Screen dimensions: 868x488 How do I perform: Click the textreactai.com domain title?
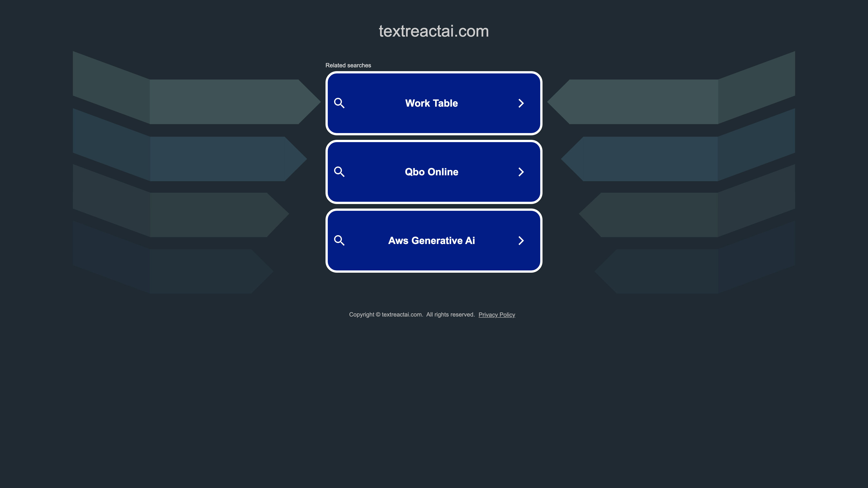pos(434,30)
